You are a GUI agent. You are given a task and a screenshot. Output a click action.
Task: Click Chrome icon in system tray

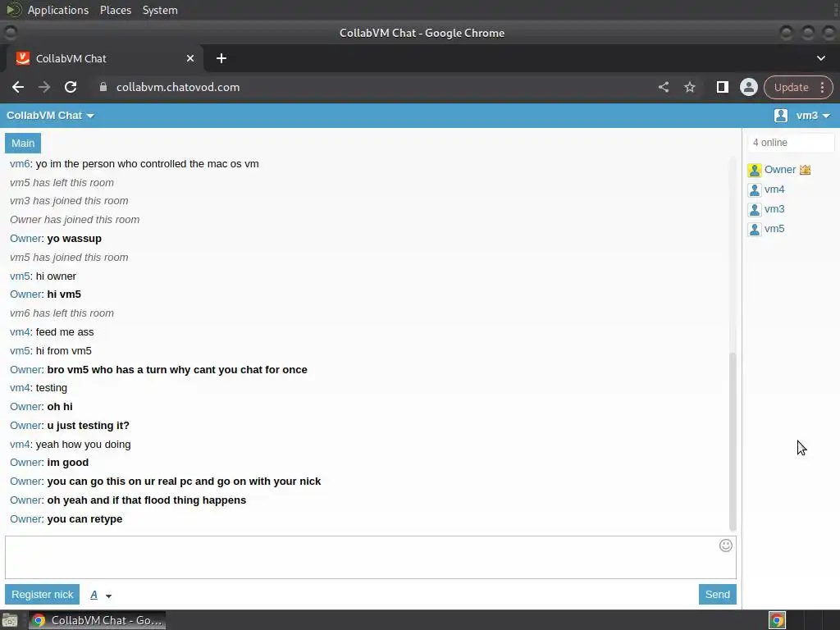point(777,620)
